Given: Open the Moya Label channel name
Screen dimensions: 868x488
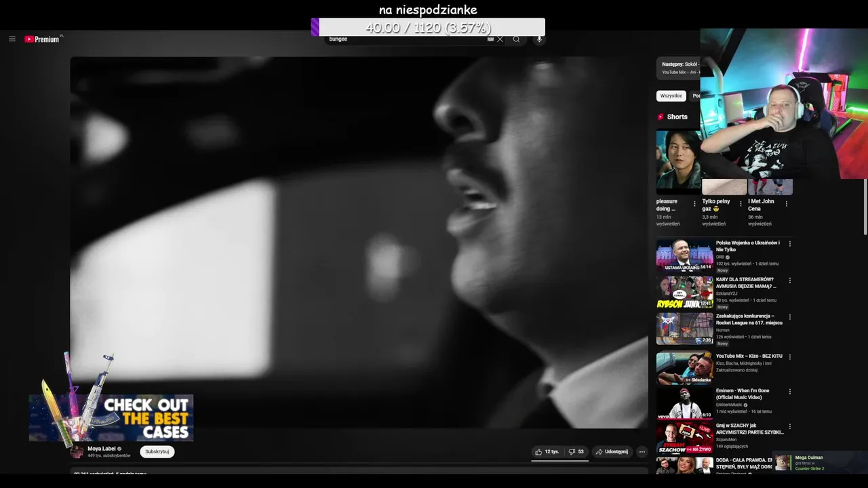Looking at the screenshot, I should [102, 449].
